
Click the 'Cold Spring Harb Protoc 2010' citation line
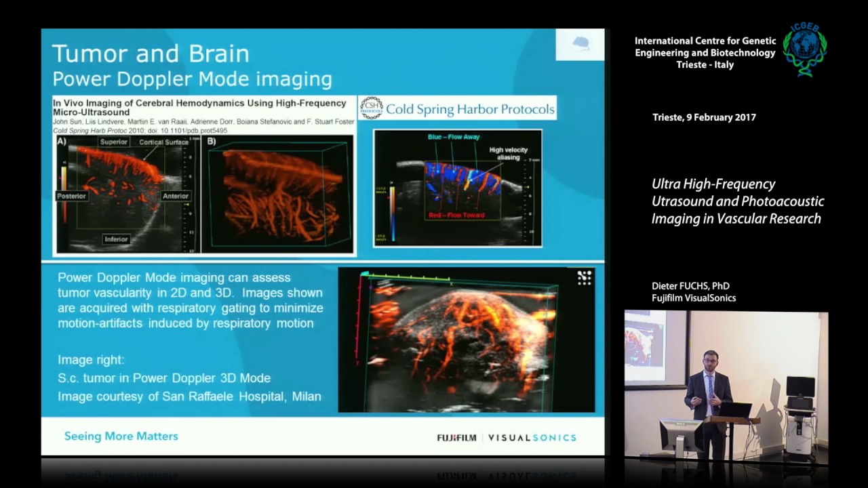[140, 130]
